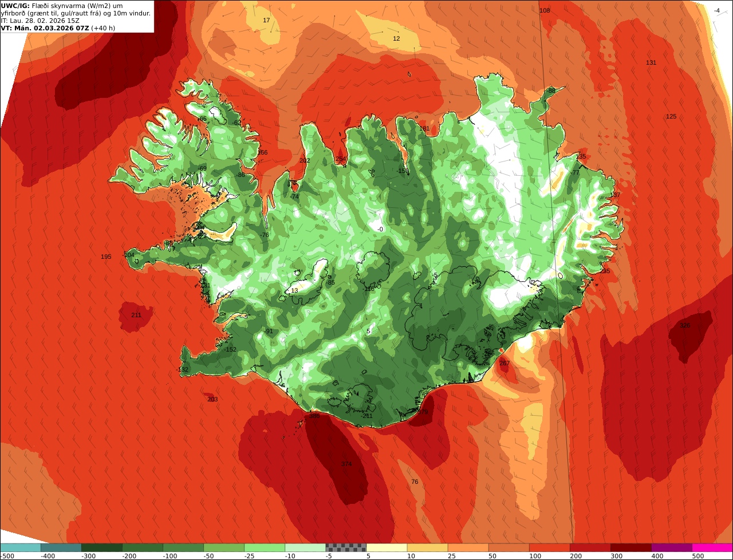The image size is (733, 560).
Task: Click the flux value '12' north of Iceland
Action: (x=396, y=38)
